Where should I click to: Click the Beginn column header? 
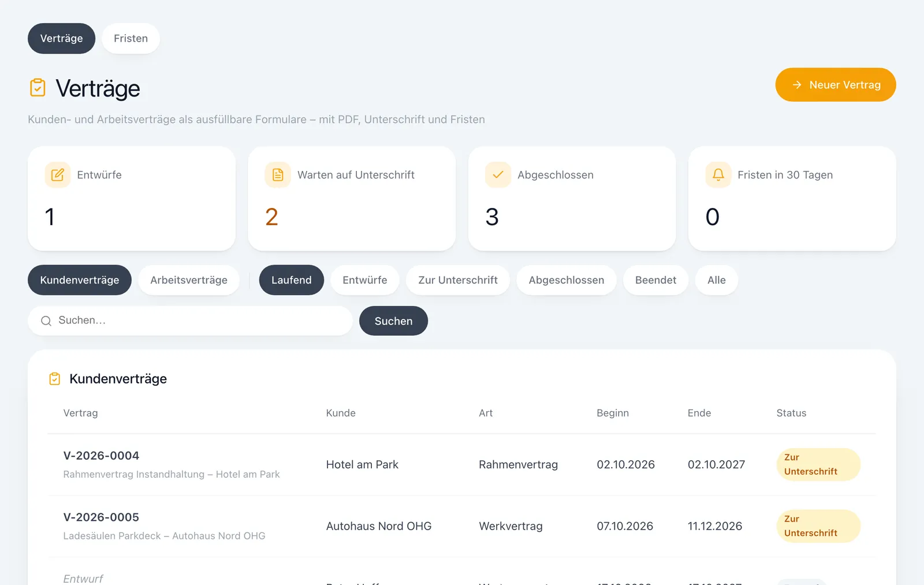tap(613, 413)
